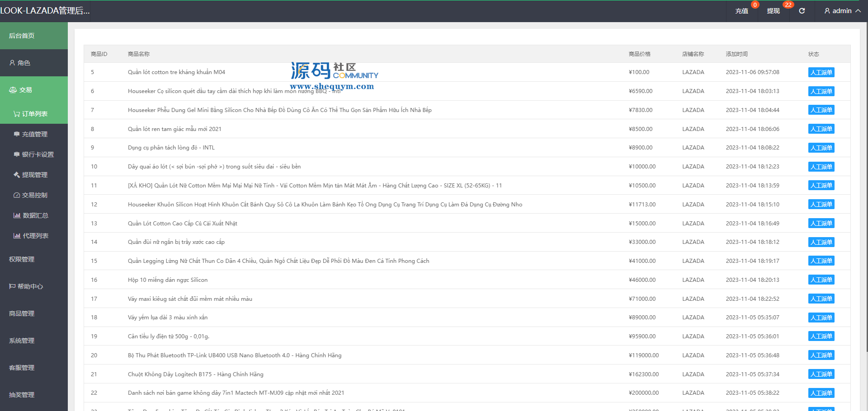Collapse the 交易 menu section
The width and height of the screenshot is (868, 411).
(x=34, y=90)
